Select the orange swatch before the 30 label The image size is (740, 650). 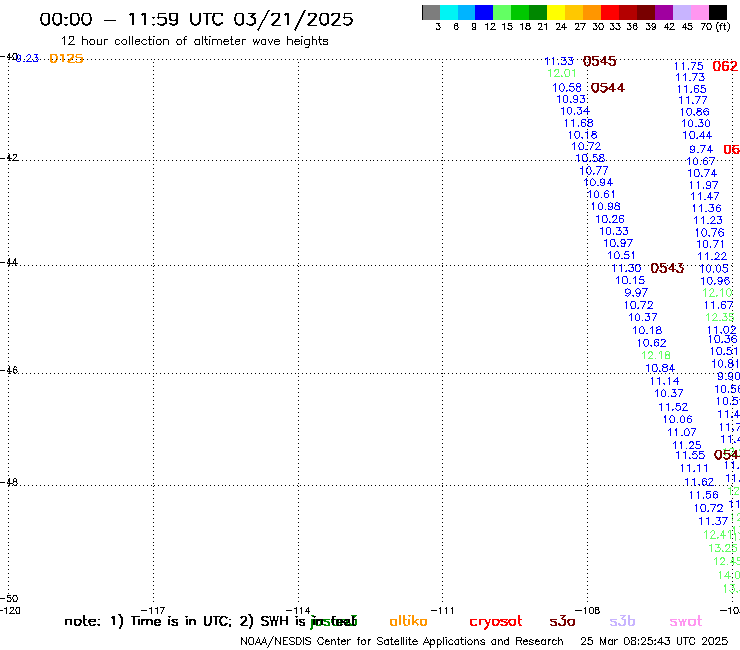pos(592,12)
